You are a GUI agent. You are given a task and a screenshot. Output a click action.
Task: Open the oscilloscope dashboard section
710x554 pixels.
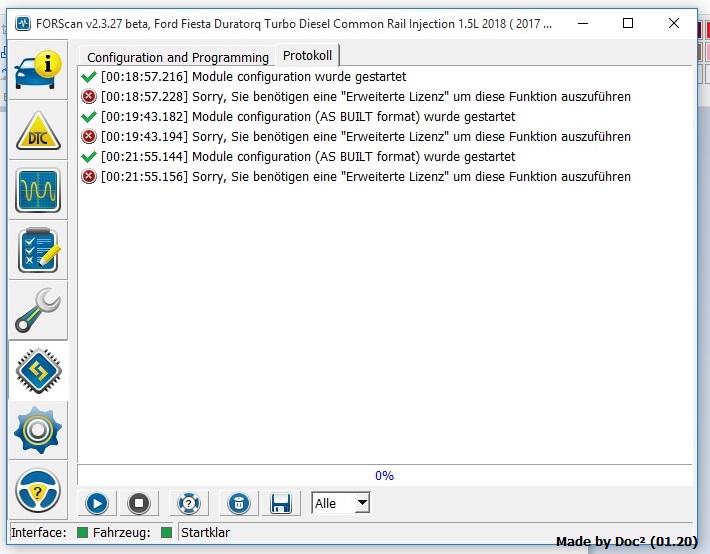(x=38, y=190)
